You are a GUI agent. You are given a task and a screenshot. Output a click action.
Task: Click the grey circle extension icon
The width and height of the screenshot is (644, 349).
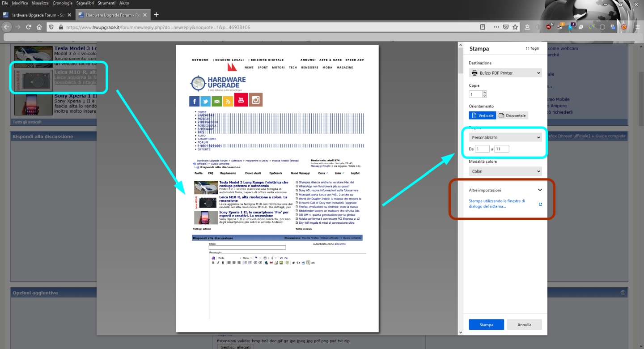click(602, 27)
